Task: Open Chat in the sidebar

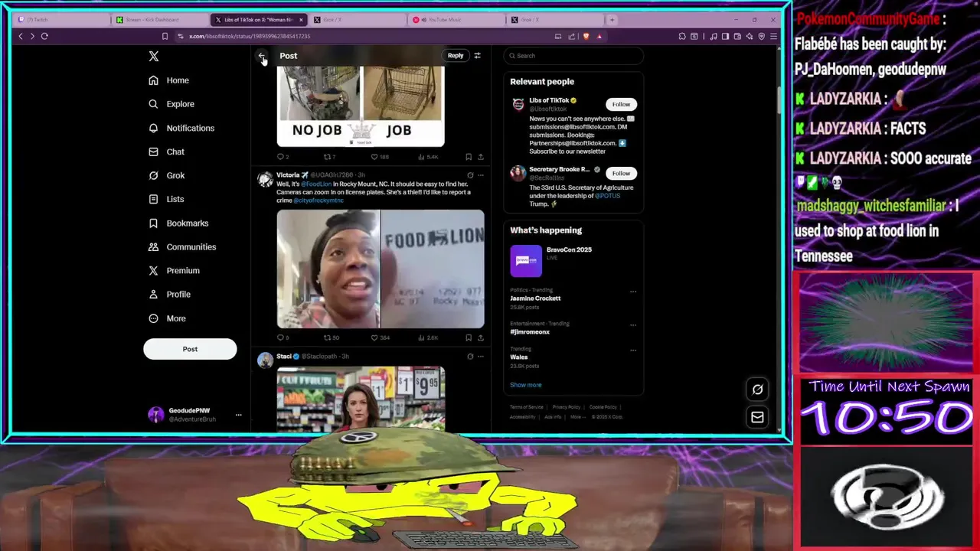Action: pyautogui.click(x=167, y=152)
